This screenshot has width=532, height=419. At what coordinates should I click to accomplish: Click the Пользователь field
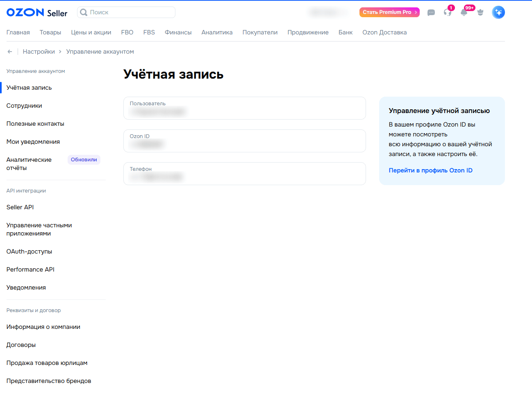[245, 108]
